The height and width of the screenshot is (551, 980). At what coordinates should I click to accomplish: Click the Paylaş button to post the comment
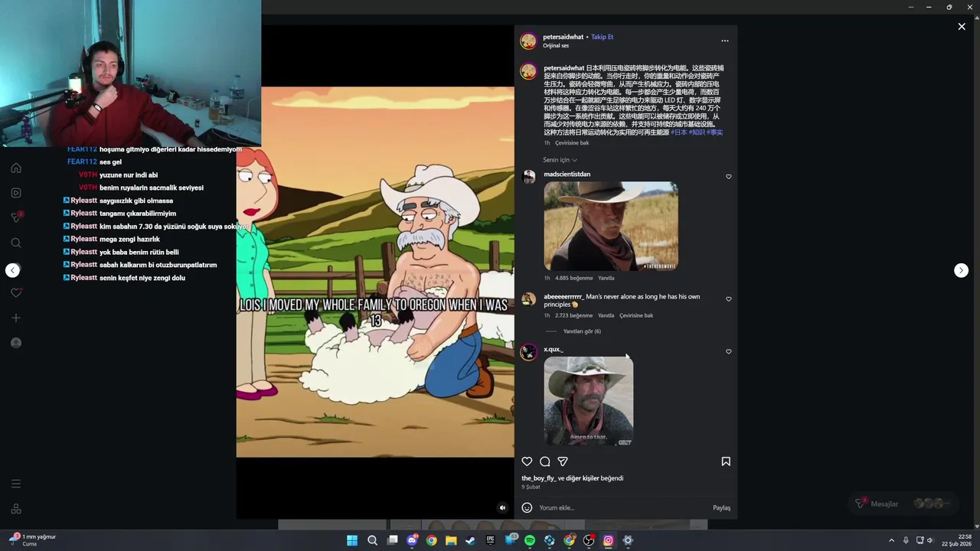tap(721, 507)
